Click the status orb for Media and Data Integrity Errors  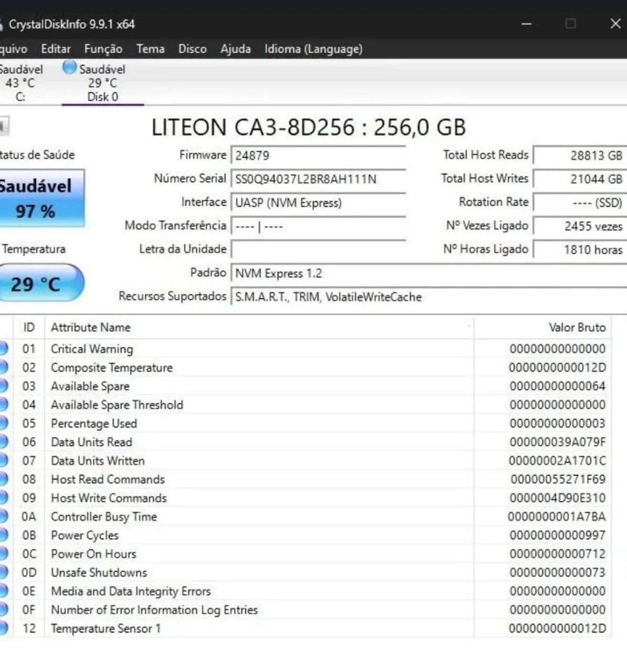pos(3,591)
